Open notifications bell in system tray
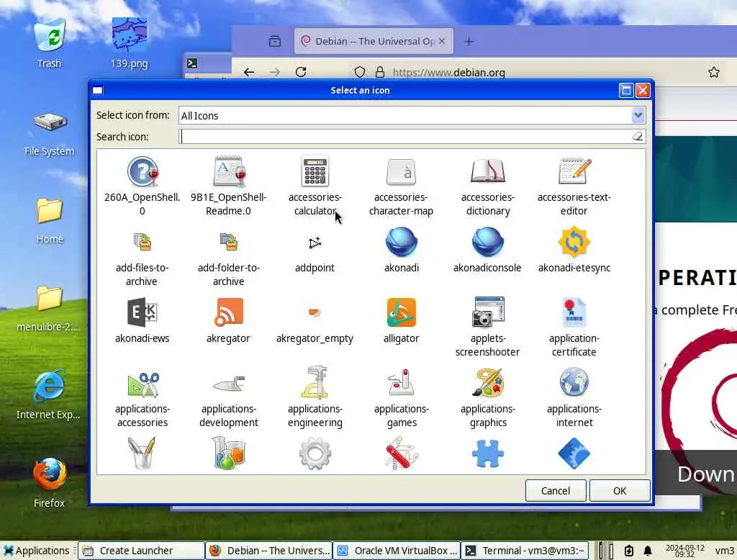The image size is (737, 560). pyautogui.click(x=648, y=551)
